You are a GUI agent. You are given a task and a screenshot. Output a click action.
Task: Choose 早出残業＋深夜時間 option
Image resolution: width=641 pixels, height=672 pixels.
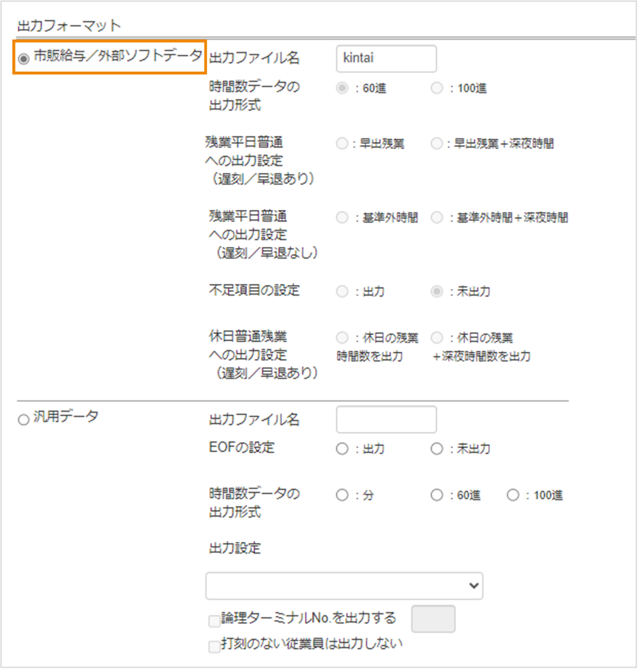[x=437, y=144]
